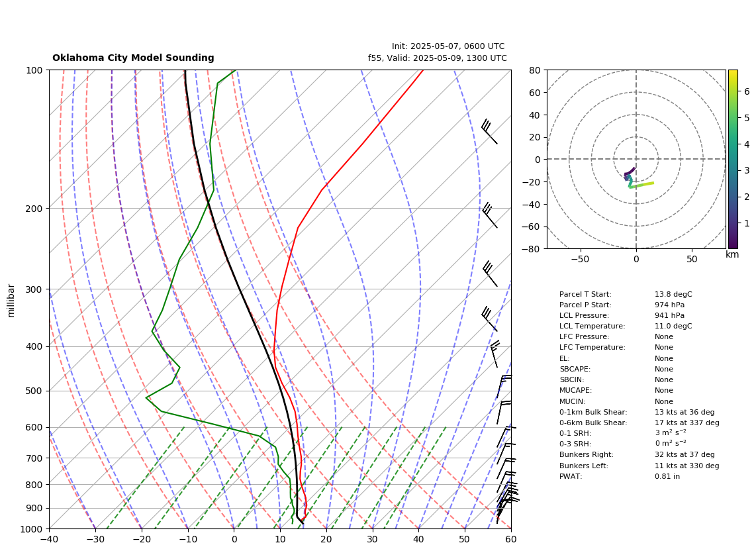
Task: Click the topmost wind barb on the right edge
Action: pyautogui.click(x=489, y=131)
